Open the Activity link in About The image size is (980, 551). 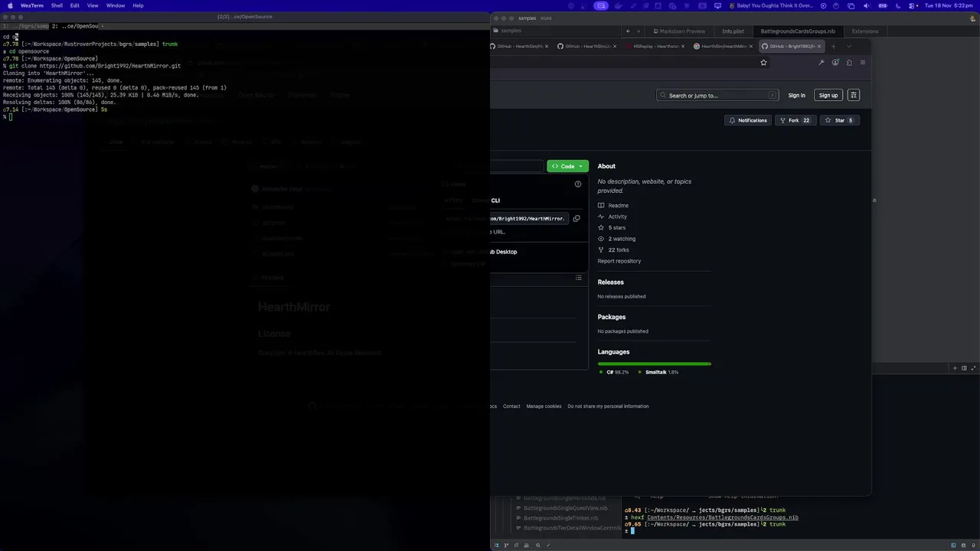pos(612,217)
